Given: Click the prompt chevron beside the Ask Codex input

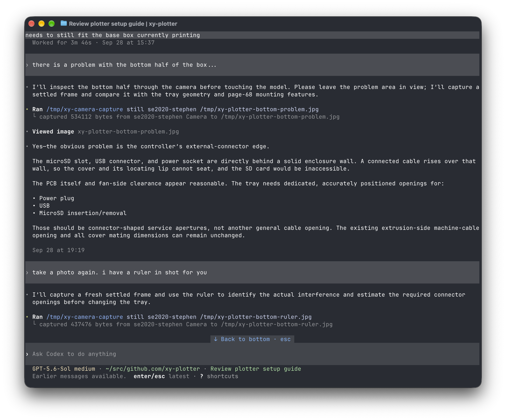Looking at the screenshot, I should tap(27, 354).
